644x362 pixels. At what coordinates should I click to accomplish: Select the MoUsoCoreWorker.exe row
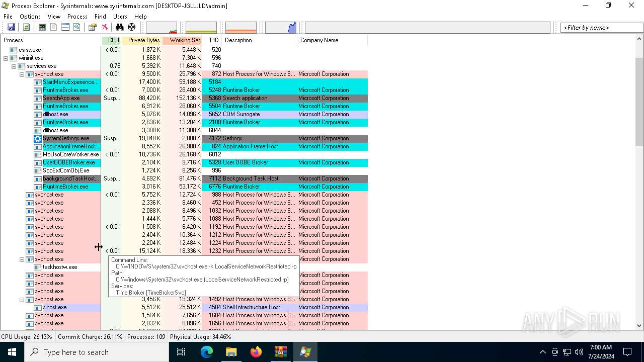click(x=184, y=154)
